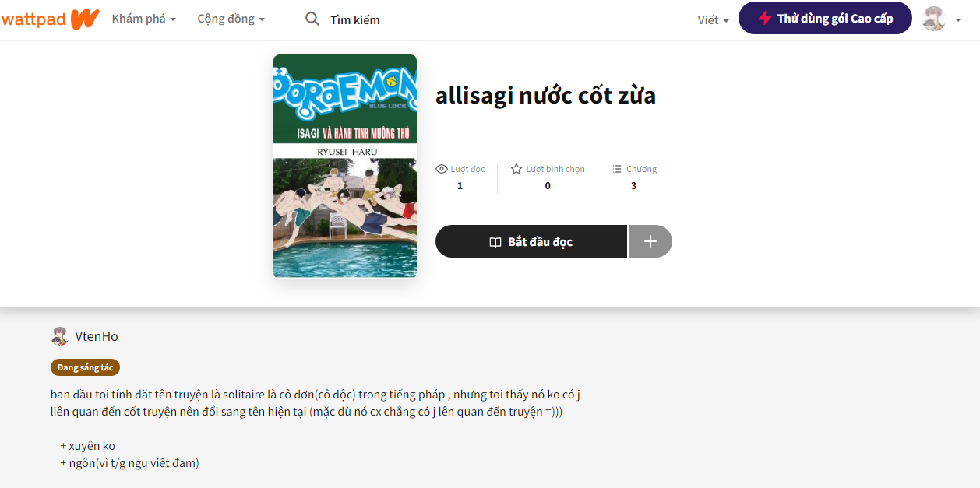This screenshot has height=488, width=980.
Task: Click the eye icon next to Lượt đọc
Action: [x=442, y=169]
